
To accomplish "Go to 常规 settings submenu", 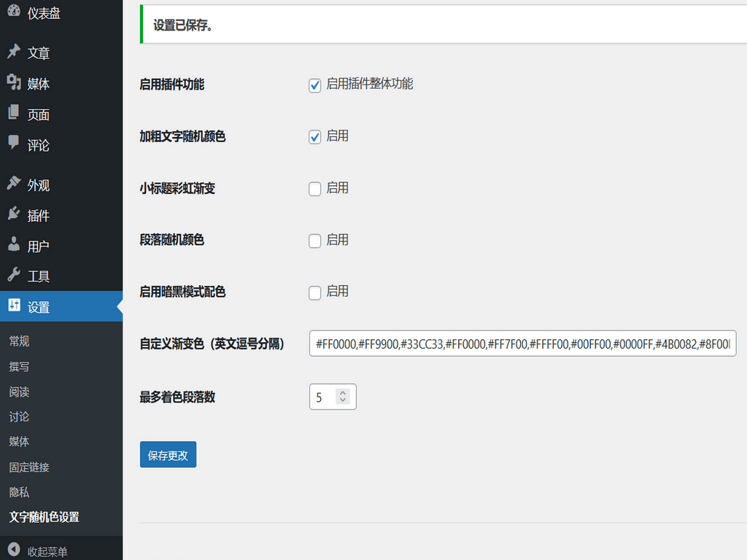I will click(19, 341).
